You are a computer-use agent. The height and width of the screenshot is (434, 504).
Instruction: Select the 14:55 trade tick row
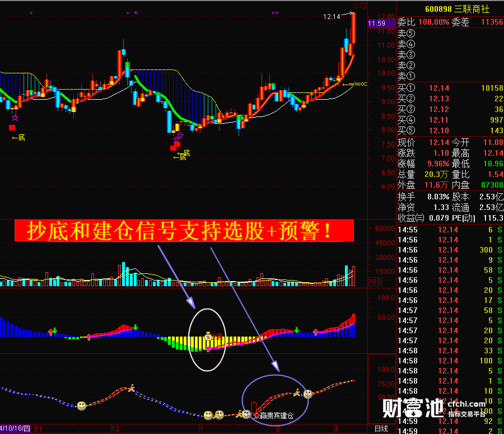[x=450, y=230]
